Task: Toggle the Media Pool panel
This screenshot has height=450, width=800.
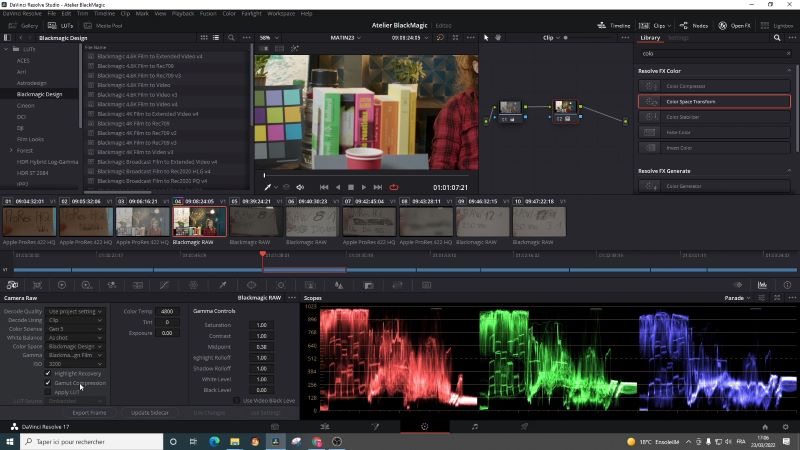Action: [x=103, y=26]
